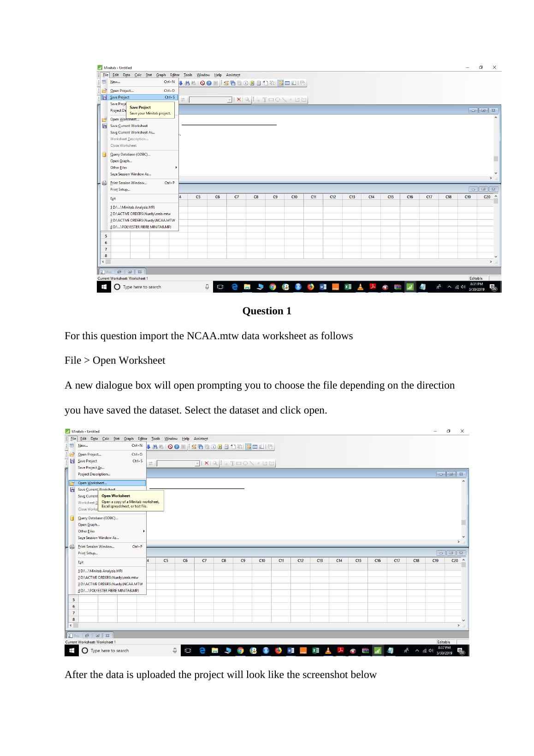Open the toolbar combo box dropdown in top screenshot

230,100
